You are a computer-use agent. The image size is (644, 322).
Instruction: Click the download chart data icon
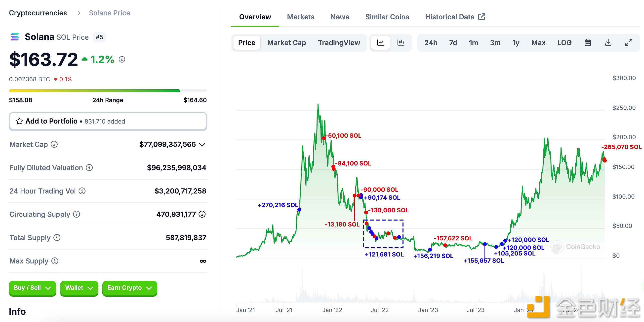point(608,43)
